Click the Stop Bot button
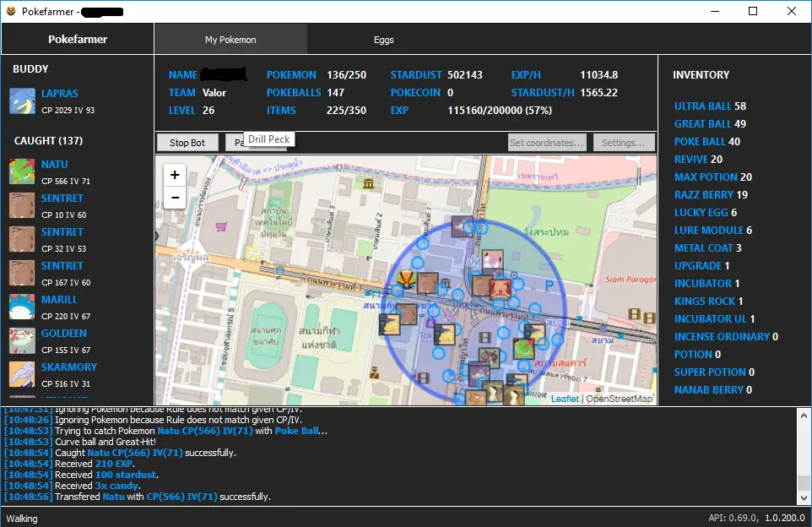This screenshot has height=527, width=812. click(x=187, y=143)
